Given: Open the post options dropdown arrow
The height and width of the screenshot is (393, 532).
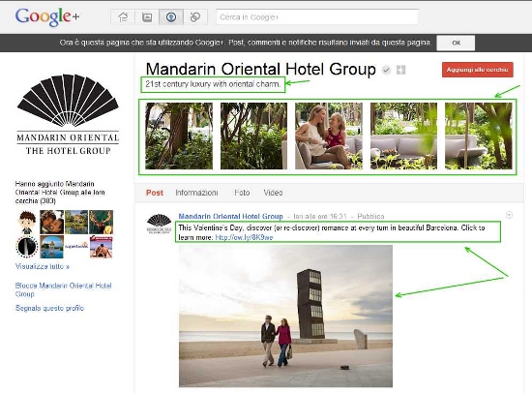Looking at the screenshot, I should (x=509, y=215).
